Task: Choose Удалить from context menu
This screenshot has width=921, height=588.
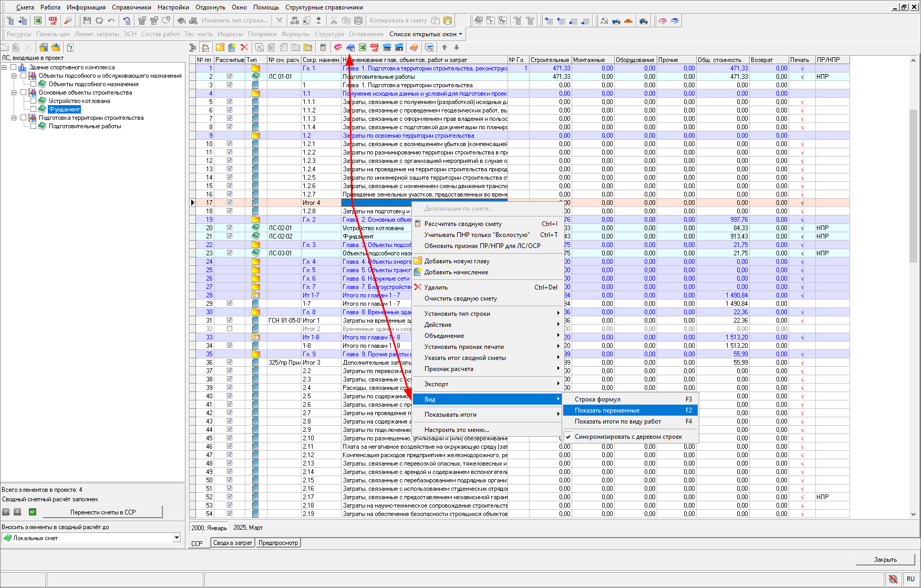Action: [x=487, y=287]
